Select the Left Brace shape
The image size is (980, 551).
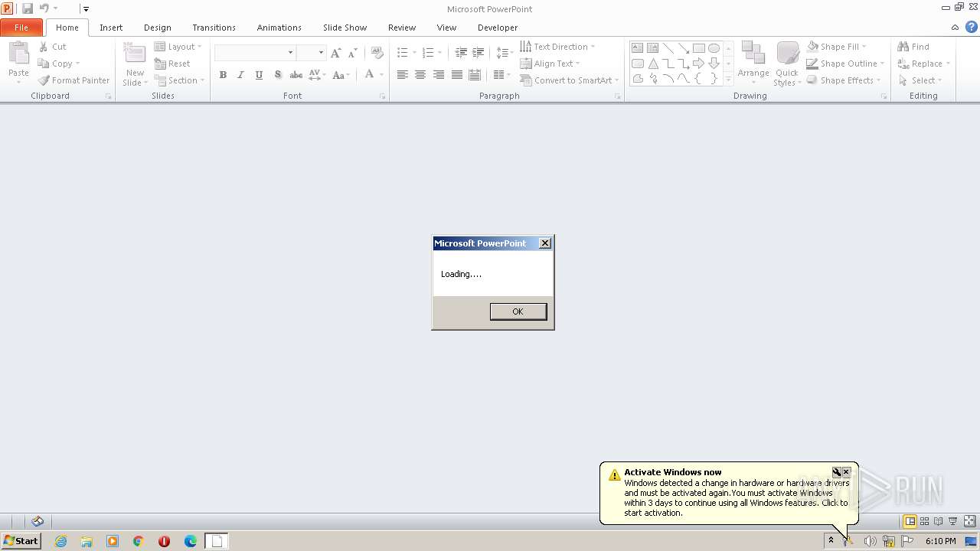point(698,79)
